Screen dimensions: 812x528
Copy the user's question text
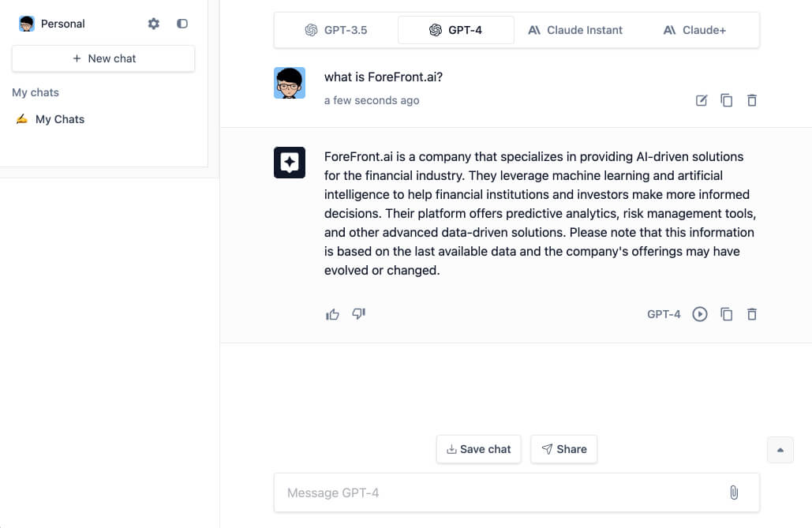tap(727, 100)
